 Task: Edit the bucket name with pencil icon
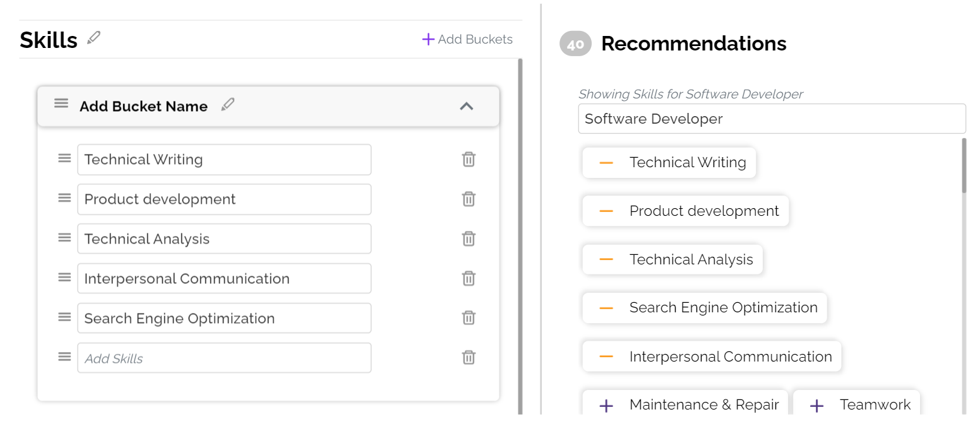coord(228,105)
